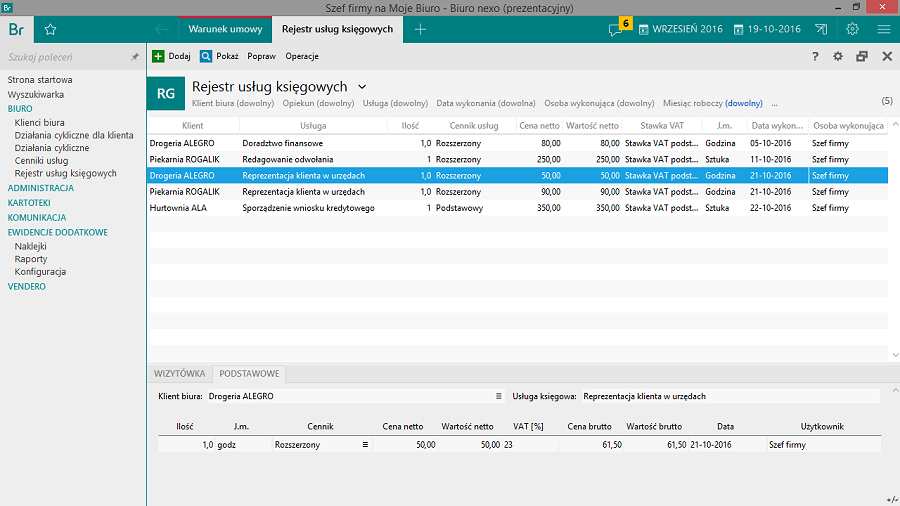Click the pop-out arrow icon in header
The image size is (900, 506).
click(x=821, y=30)
